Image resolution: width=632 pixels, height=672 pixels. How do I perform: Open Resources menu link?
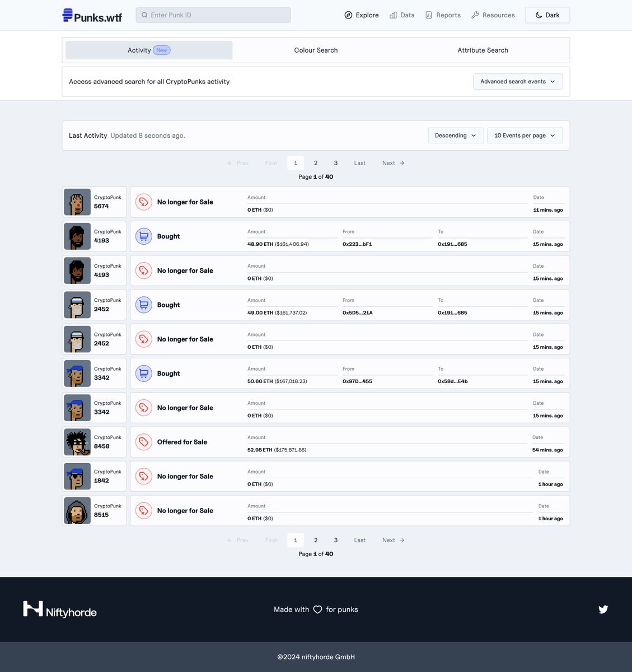[x=493, y=15]
